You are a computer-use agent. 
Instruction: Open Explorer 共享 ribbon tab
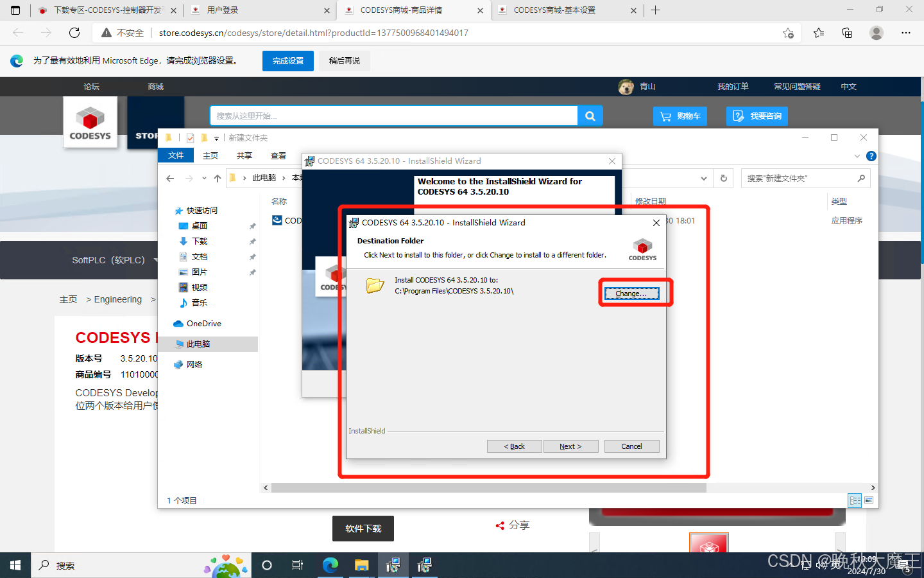(x=244, y=155)
